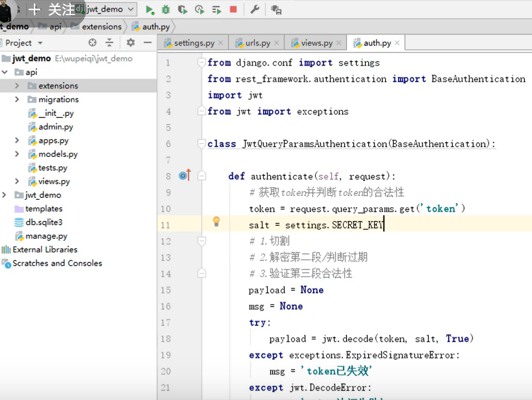This screenshot has width=532, height=400.
Task: Click the green Run button
Action: pyautogui.click(x=150, y=9)
